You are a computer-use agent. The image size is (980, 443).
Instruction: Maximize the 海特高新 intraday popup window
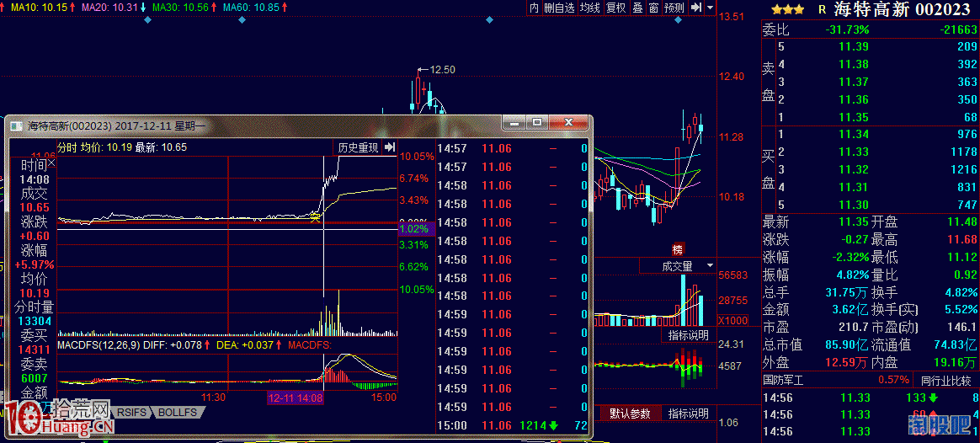537,122
